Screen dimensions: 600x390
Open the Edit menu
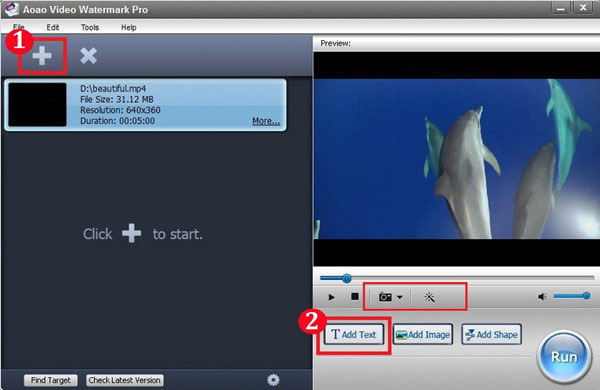[x=53, y=27]
